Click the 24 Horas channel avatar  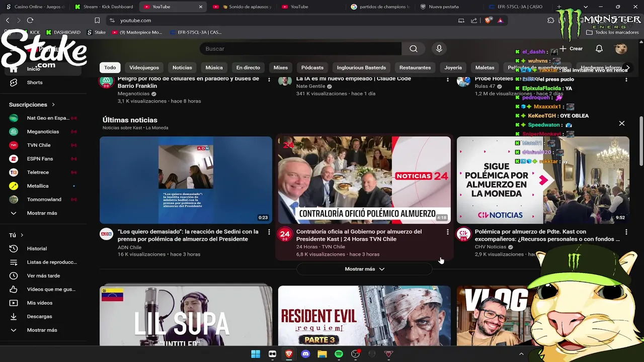click(285, 234)
